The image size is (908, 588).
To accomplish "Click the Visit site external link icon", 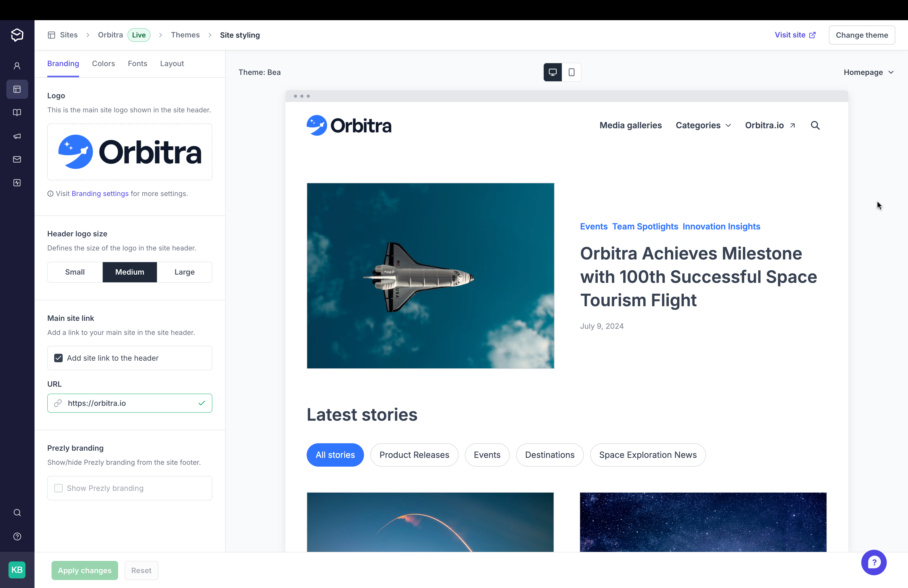I will [813, 35].
